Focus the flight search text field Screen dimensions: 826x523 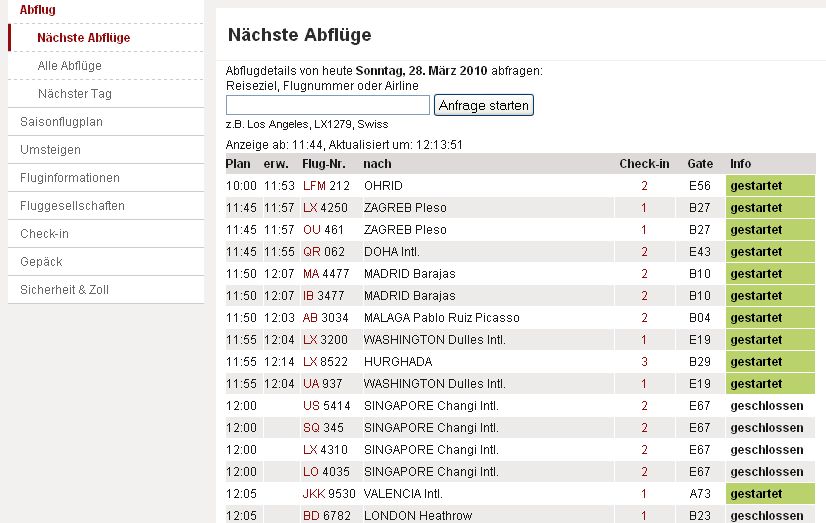(328, 105)
